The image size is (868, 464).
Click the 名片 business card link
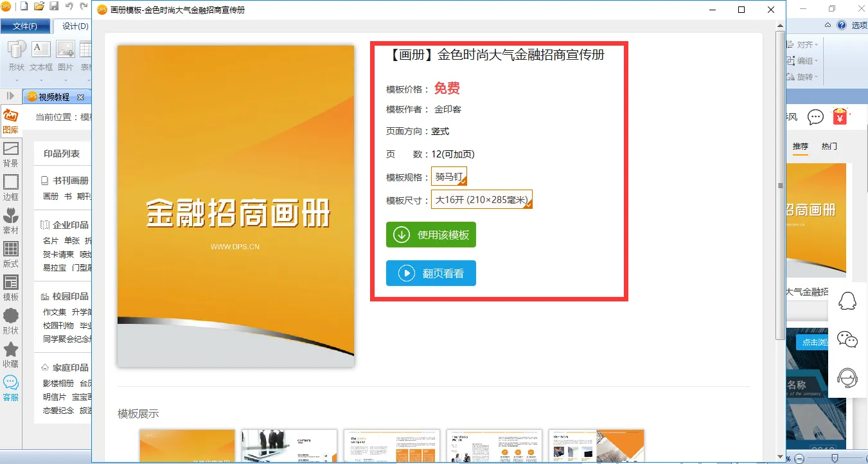51,240
